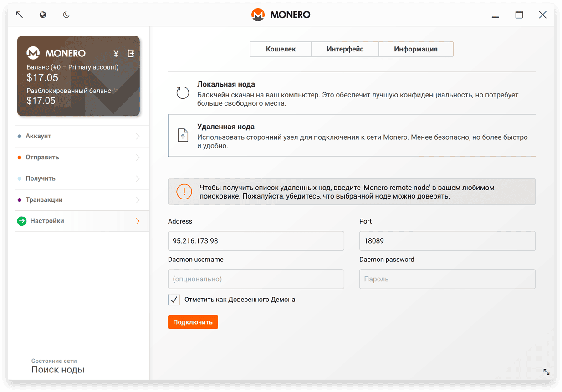
Task: Focus the Daemon username field
Action: pos(256,279)
